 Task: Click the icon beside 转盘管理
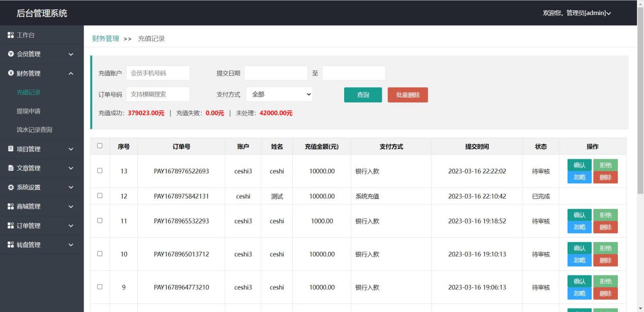pyautogui.click(x=11, y=245)
